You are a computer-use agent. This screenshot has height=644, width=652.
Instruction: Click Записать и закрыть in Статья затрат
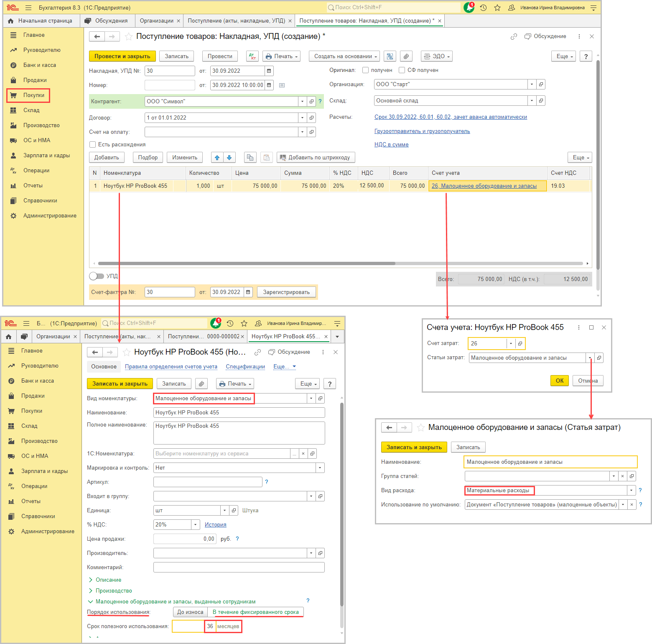(414, 447)
